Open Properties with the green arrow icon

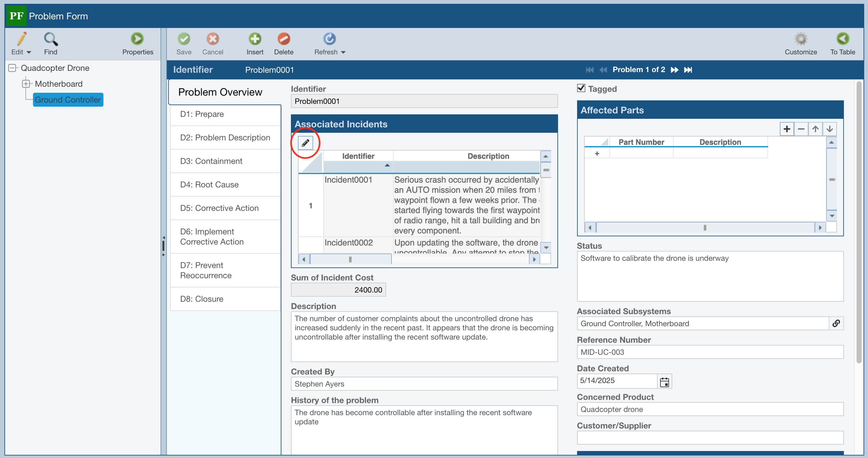click(x=137, y=39)
